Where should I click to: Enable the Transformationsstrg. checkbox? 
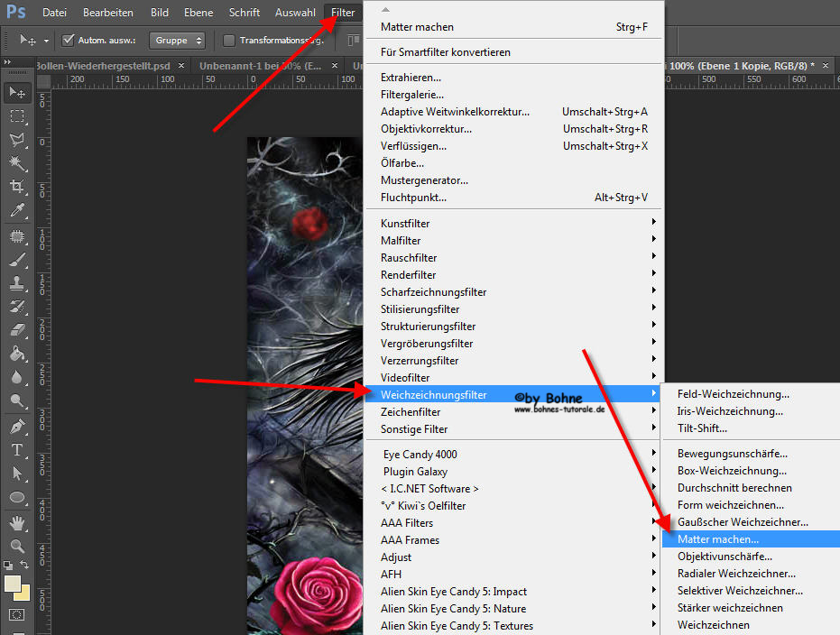click(229, 41)
